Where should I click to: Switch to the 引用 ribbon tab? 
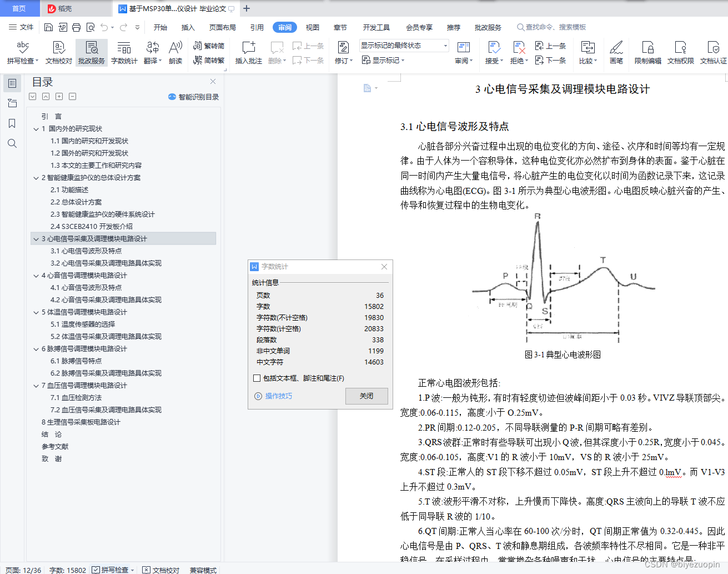point(257,27)
